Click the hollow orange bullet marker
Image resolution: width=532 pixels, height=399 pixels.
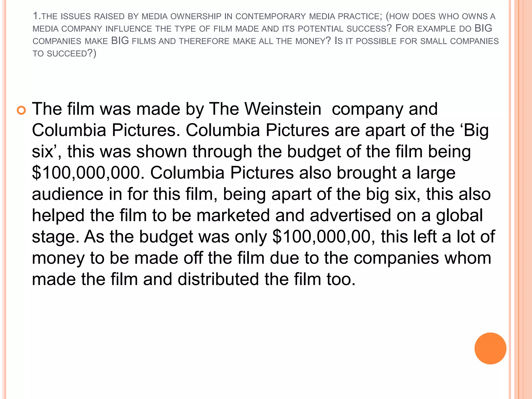pyautogui.click(x=21, y=110)
